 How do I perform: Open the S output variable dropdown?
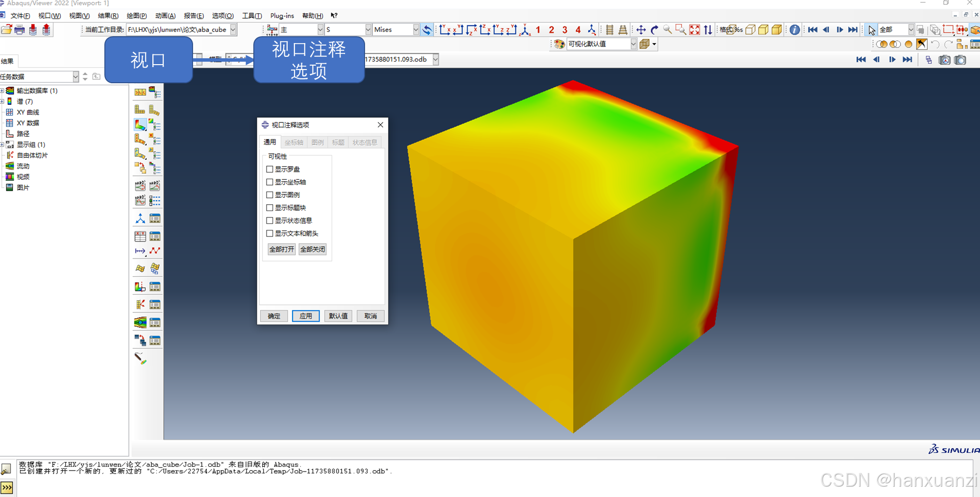367,29
